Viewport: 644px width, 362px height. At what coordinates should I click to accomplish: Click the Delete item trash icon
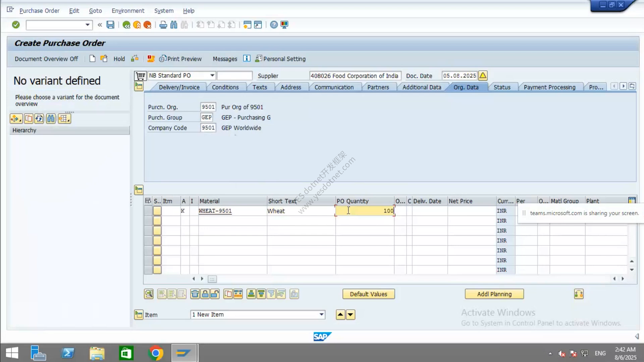pos(195,294)
